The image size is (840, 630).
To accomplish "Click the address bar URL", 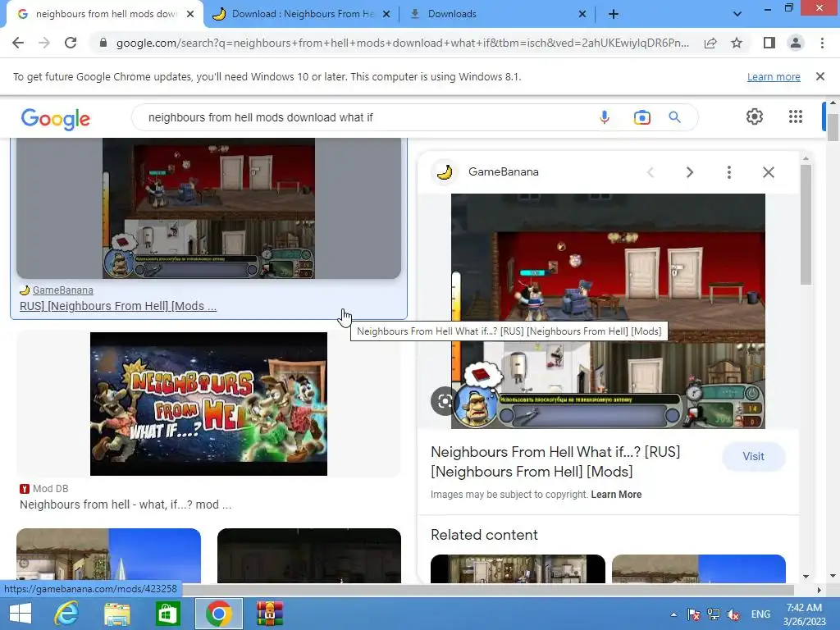I will point(402,43).
